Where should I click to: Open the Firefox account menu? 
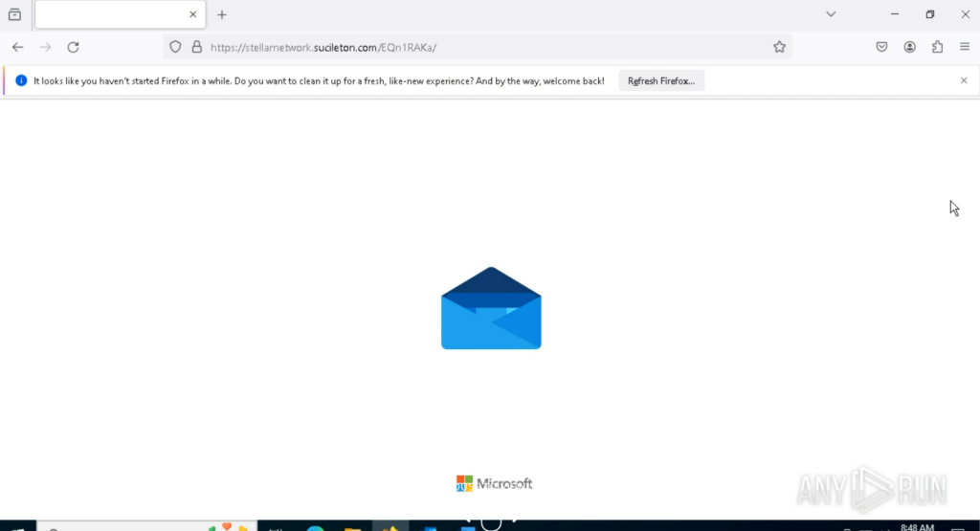[x=910, y=47]
